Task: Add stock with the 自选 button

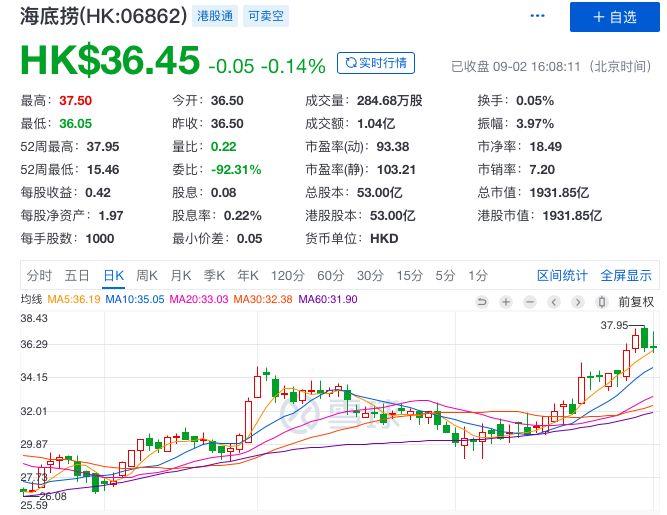Action: coord(615,17)
